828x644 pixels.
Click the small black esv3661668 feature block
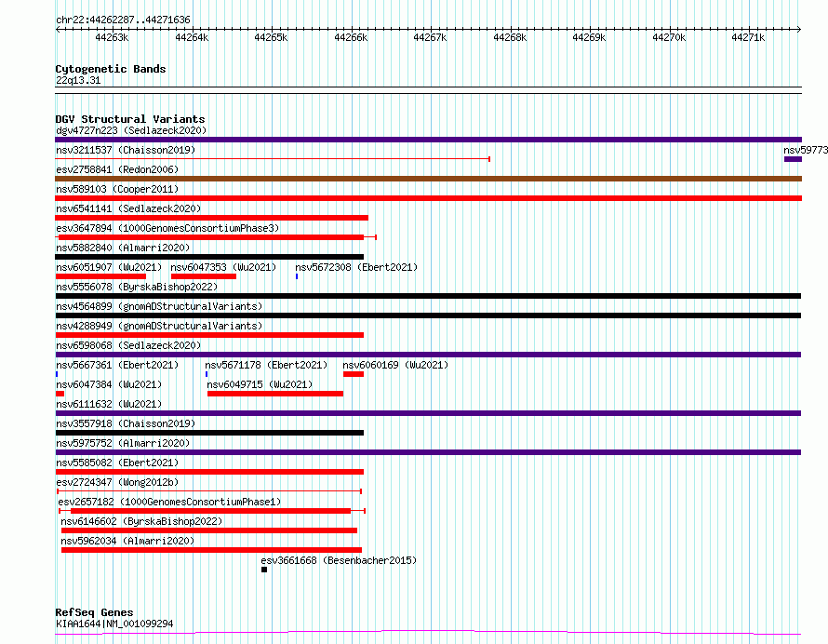tap(264, 570)
